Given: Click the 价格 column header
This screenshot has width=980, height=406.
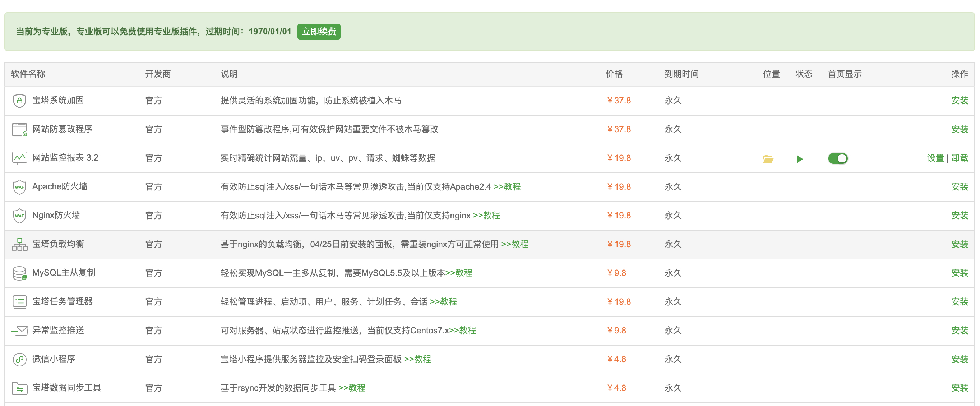Looking at the screenshot, I should (x=614, y=74).
